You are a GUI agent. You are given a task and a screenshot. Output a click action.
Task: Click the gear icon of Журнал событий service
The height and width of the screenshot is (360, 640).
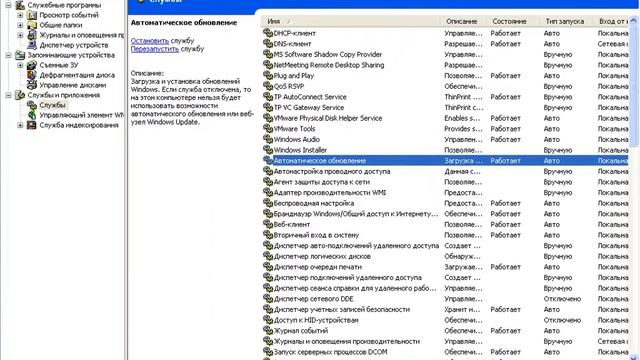(268, 331)
